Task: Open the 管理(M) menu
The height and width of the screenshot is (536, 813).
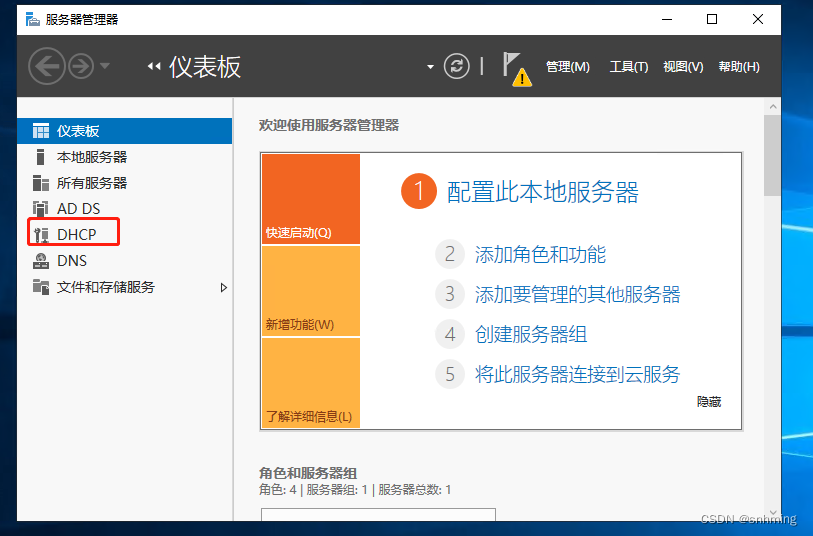Action: (x=567, y=67)
